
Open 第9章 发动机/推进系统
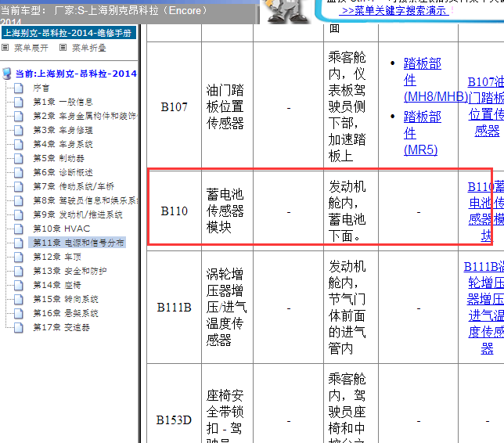tap(77, 214)
